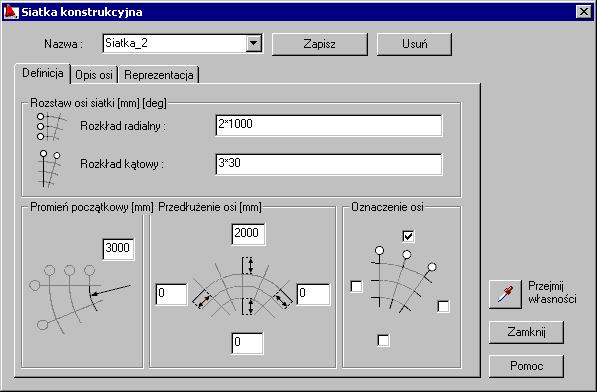The image size is (597, 392).
Task: Close the Siatka konstrukcyjna dialog with X
Action: (x=584, y=12)
